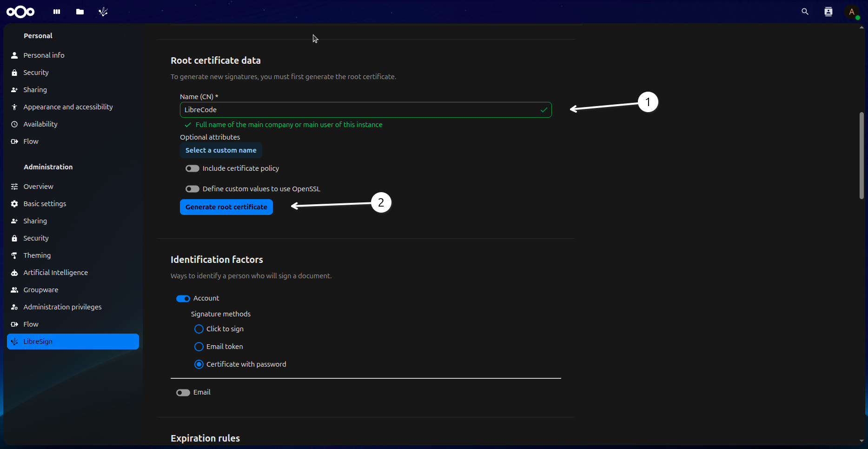Viewport: 868px width, 449px height.
Task: Click the robot icon beside Artificial Intelligence
Action: coord(14,273)
